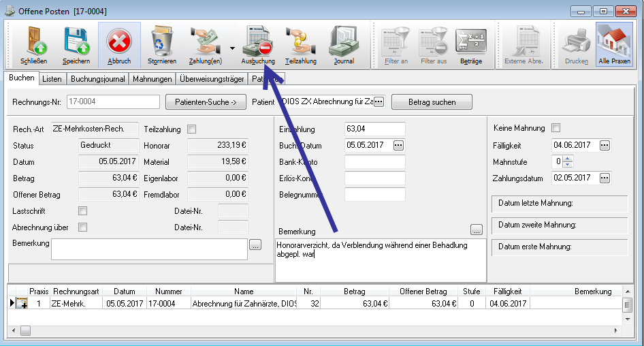
Task: Click the Externe Abre. icon
Action: pyautogui.click(x=524, y=45)
